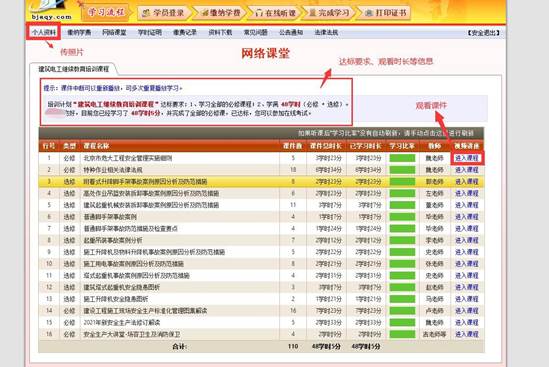Select the 缴纳学费 step in the flow banner
Image resolution: width=549 pixels, height=367 pixels.
pos(221,13)
